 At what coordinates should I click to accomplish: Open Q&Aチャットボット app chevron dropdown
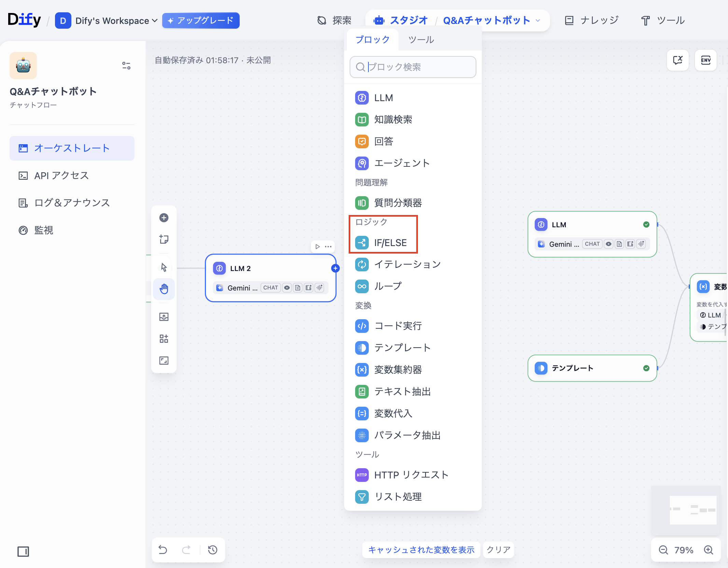coord(538,21)
